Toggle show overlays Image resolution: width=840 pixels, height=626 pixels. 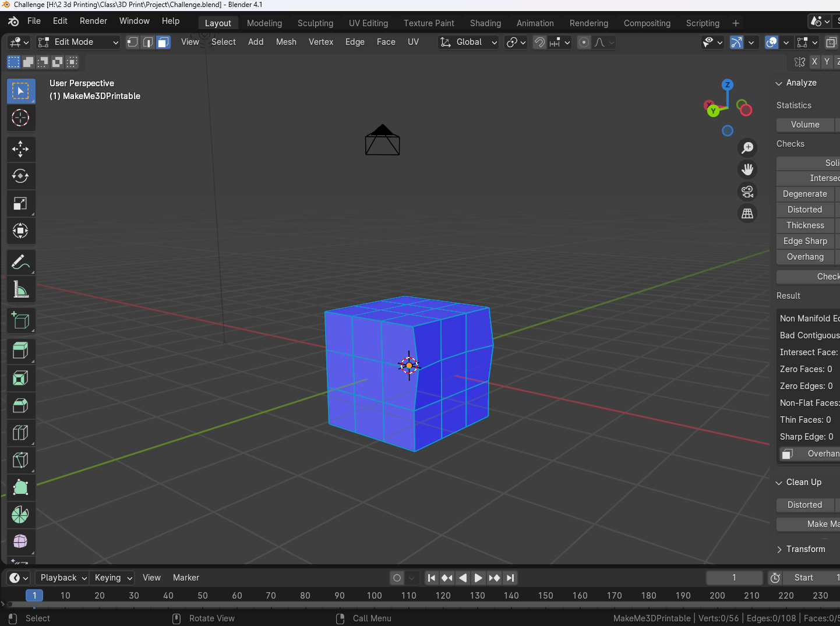771,43
